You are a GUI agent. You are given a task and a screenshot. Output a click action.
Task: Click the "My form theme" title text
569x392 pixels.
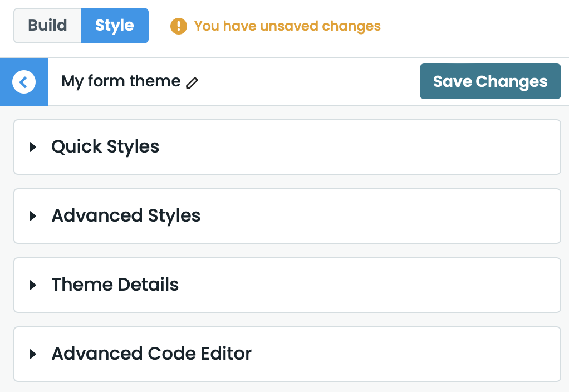(x=121, y=81)
